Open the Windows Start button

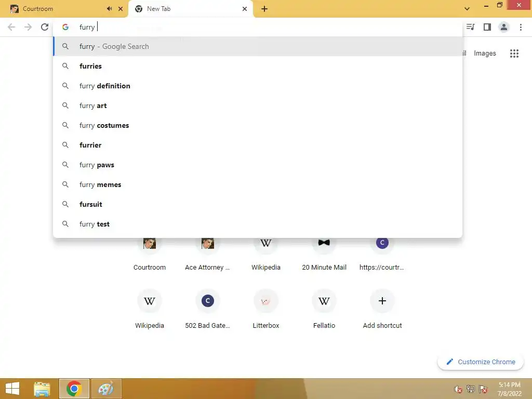pyautogui.click(x=12, y=389)
